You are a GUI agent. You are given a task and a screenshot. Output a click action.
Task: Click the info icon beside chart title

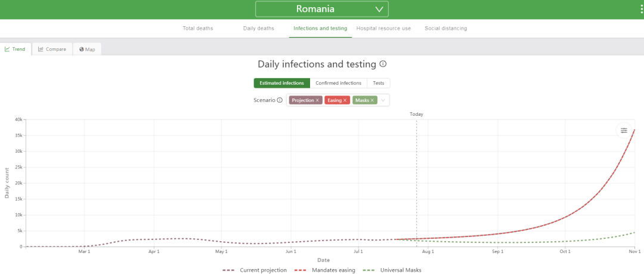pyautogui.click(x=383, y=64)
